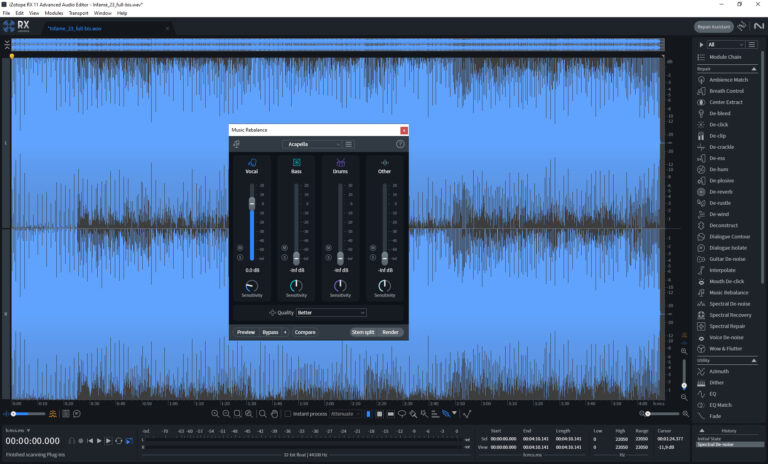Viewport: 768px width, 464px height.
Task: Open the All module filter dropdown
Action: tap(726, 44)
